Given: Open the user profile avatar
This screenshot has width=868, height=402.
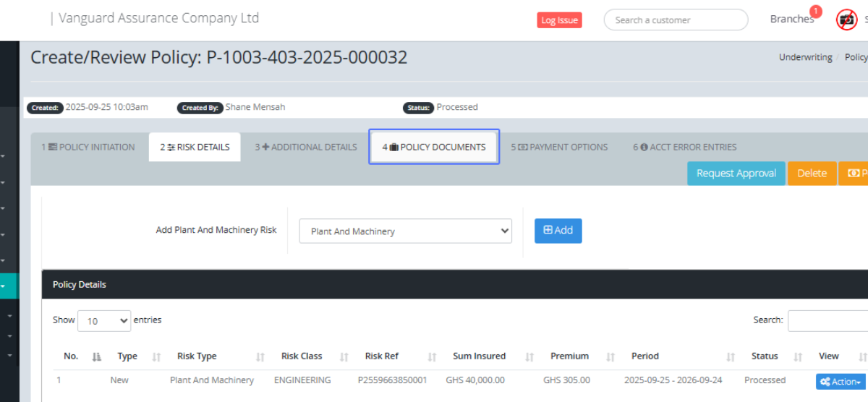Looking at the screenshot, I should tap(846, 20).
